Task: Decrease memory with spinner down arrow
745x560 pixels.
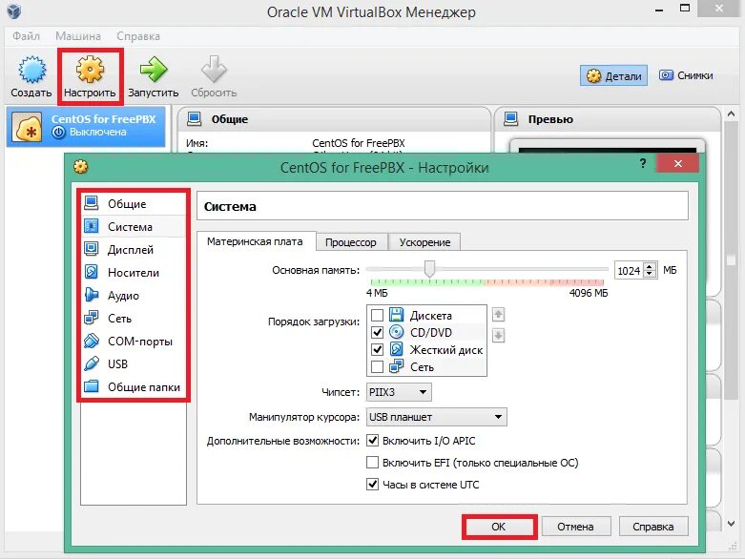Action: tap(650, 274)
